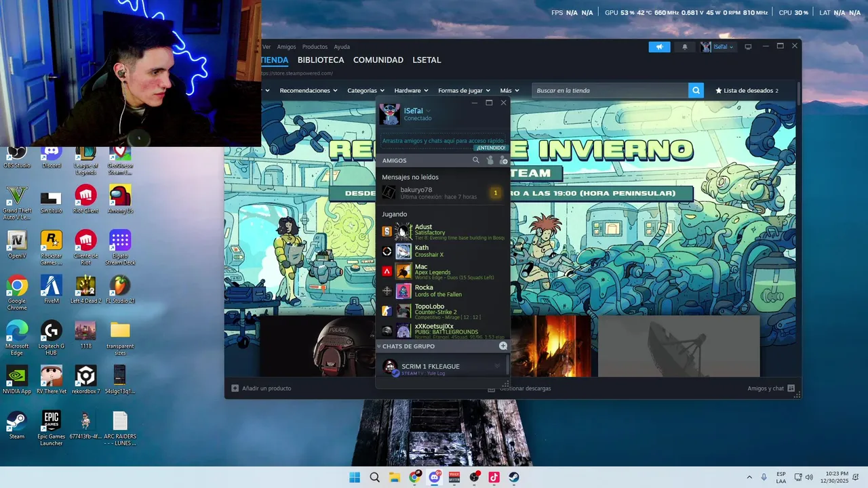Open the clock and date panel

pos(835,477)
